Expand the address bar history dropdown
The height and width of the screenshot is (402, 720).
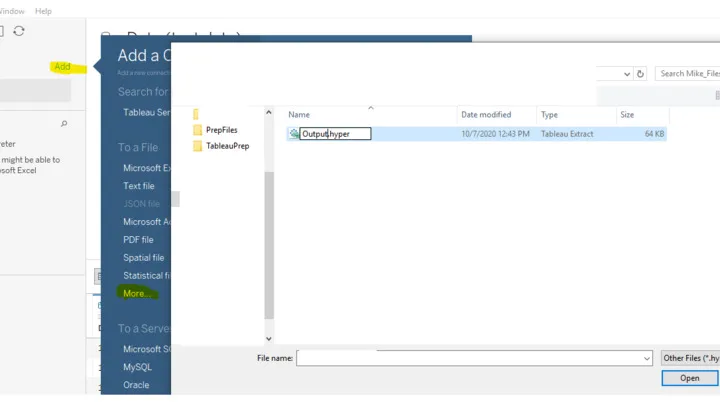coord(627,74)
